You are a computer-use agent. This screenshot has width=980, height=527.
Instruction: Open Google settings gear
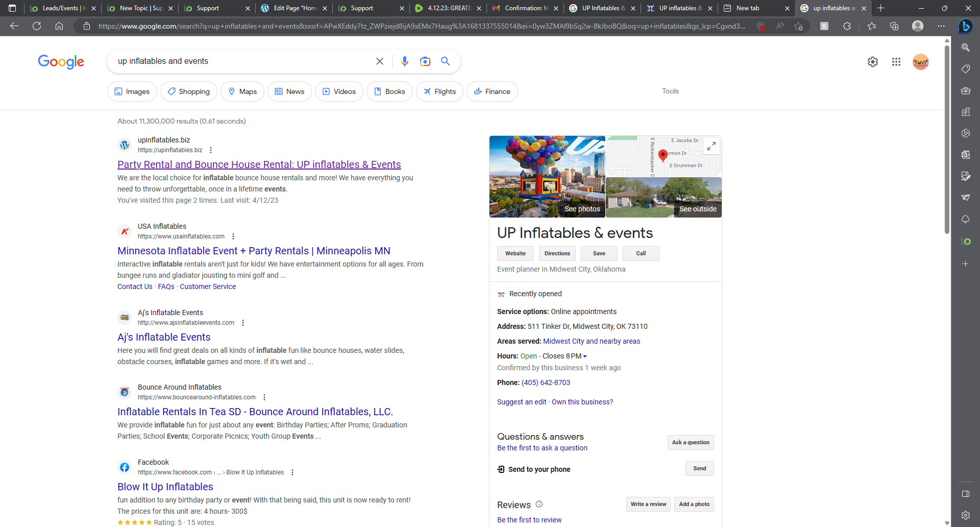coord(873,62)
